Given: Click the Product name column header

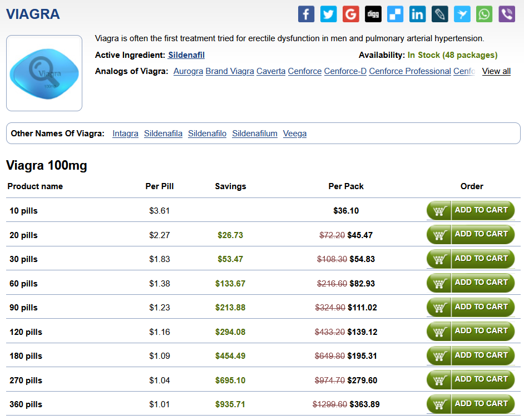Looking at the screenshot, I should pyautogui.click(x=35, y=186).
